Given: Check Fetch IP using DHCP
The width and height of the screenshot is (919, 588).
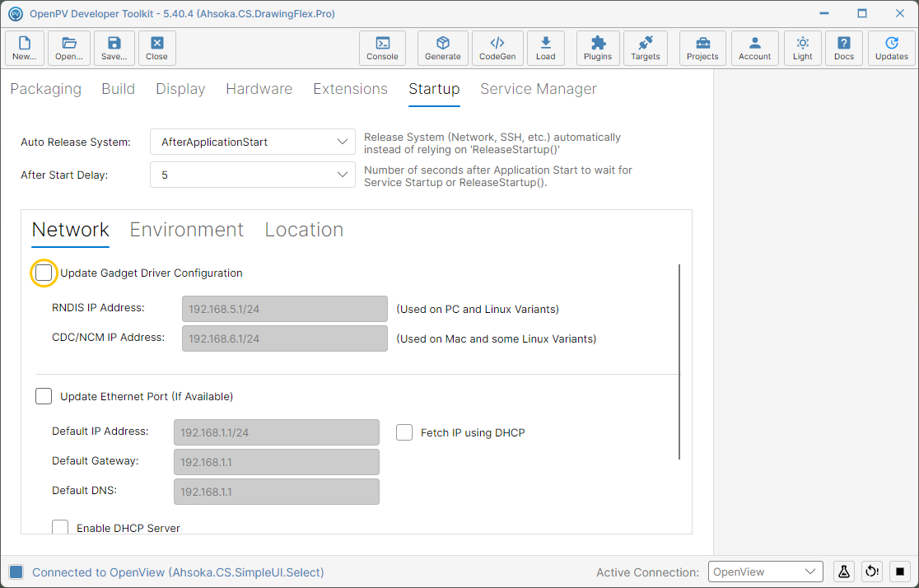Looking at the screenshot, I should [x=404, y=432].
